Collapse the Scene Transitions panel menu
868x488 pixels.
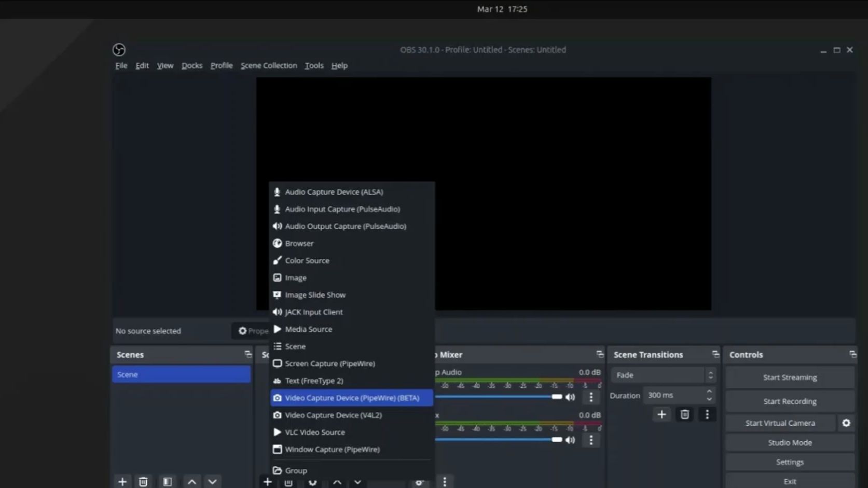point(716,354)
